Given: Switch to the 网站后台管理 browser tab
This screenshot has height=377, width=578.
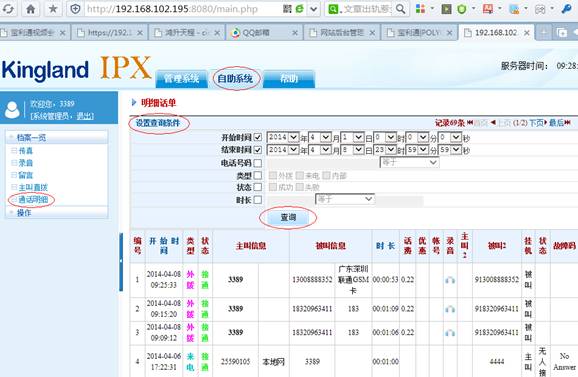Looking at the screenshot, I should (341, 32).
